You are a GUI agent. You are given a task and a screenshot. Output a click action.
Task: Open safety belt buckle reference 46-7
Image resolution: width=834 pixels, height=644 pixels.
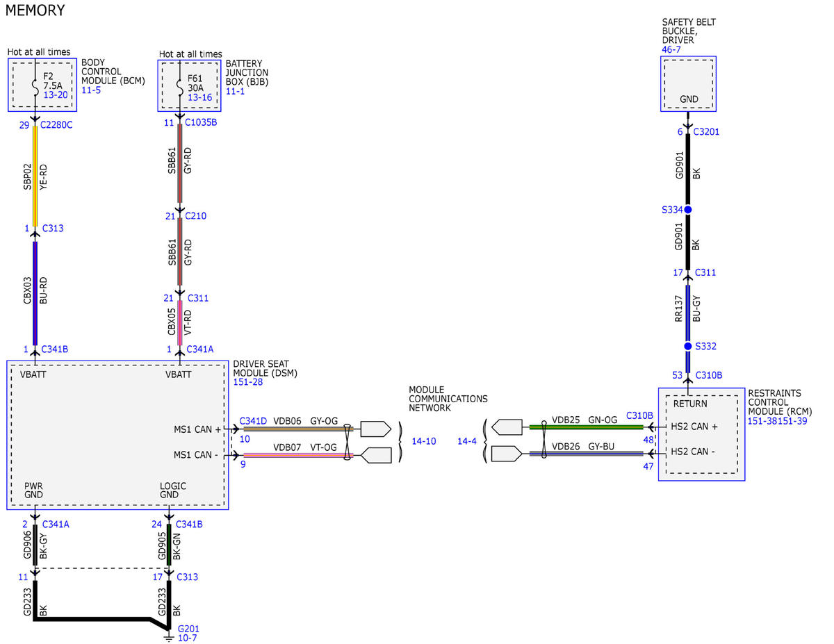coord(671,50)
